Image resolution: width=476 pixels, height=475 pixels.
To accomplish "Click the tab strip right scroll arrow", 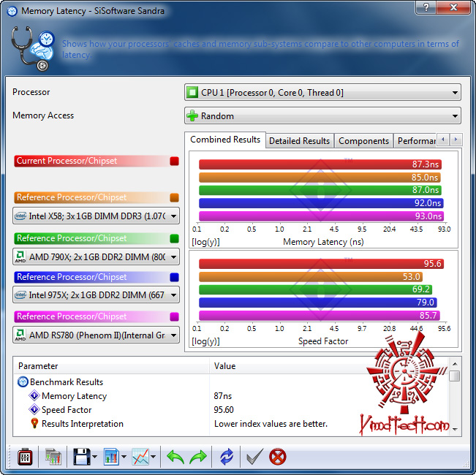I will pos(456,140).
